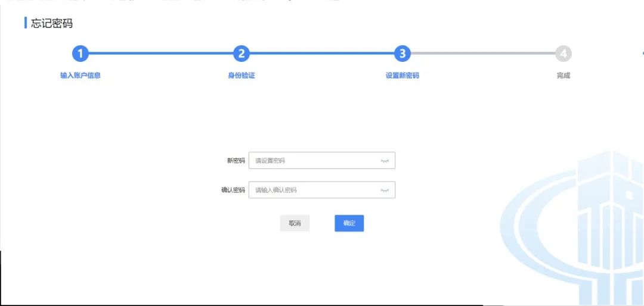Viewport: 644px width, 306px height.
Task: Click the 输入账户信息 step label
Action: (80, 76)
